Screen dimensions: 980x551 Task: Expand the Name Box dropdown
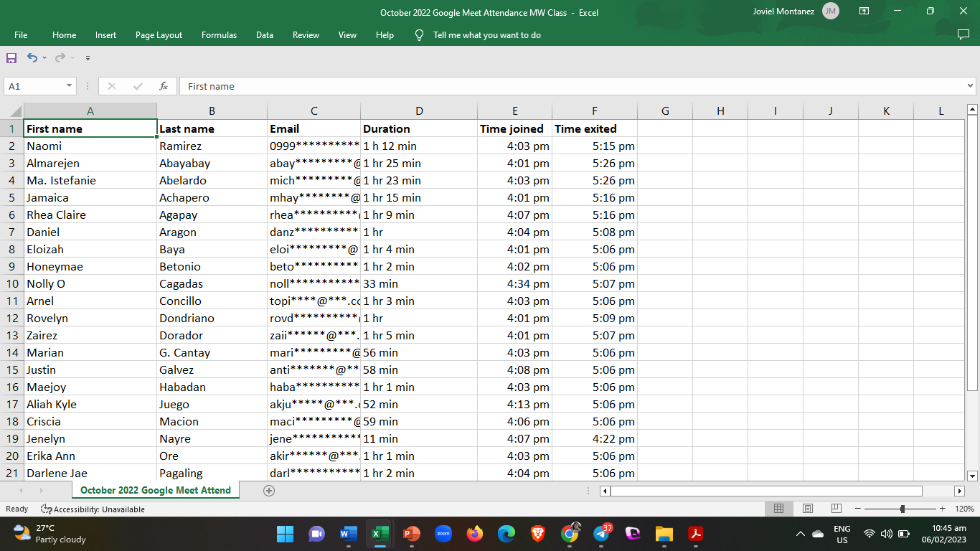[70, 86]
